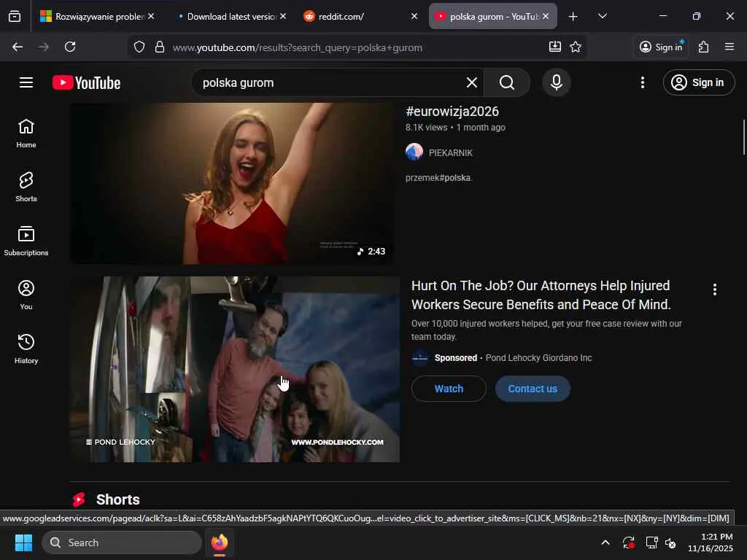Screen dimensions: 747x560
Task: Open Subscriptions in the sidebar
Action: click(x=26, y=241)
